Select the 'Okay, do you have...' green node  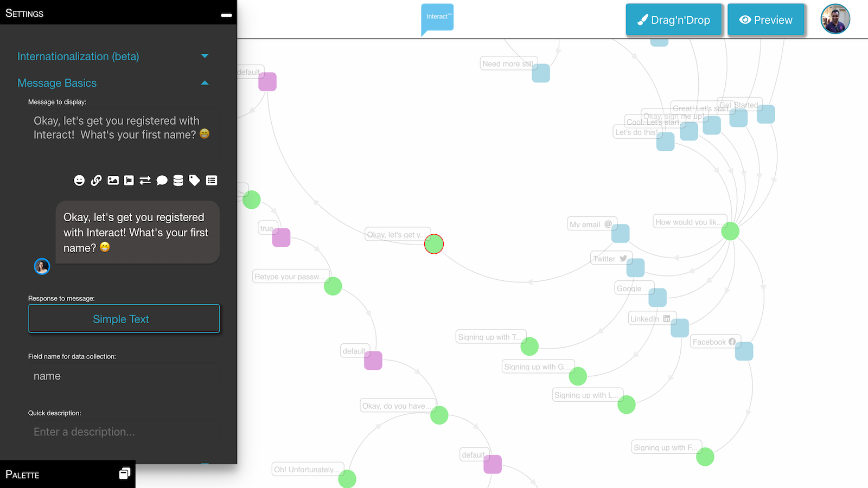(x=439, y=415)
